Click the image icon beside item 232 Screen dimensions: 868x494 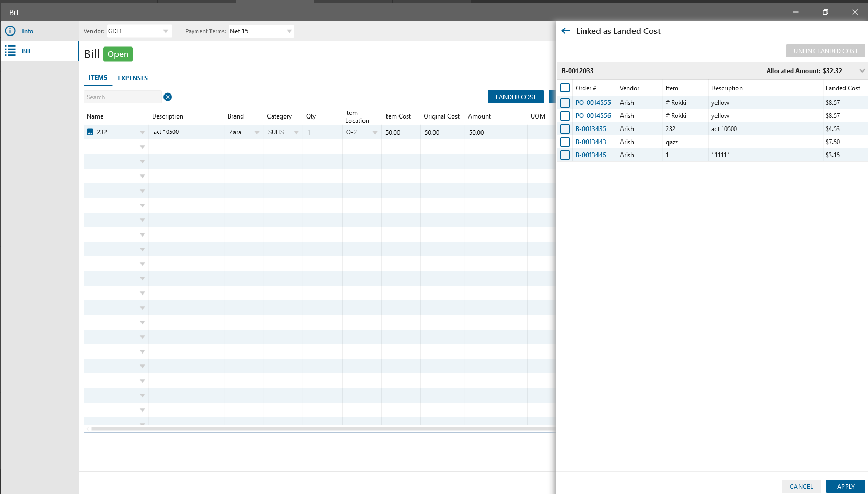90,132
